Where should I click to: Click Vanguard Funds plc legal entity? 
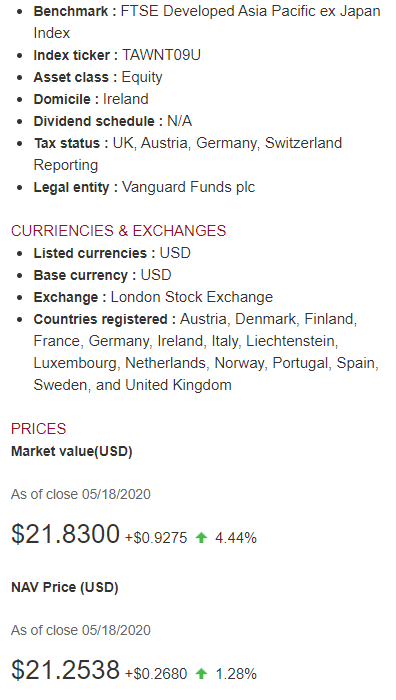coord(188,187)
